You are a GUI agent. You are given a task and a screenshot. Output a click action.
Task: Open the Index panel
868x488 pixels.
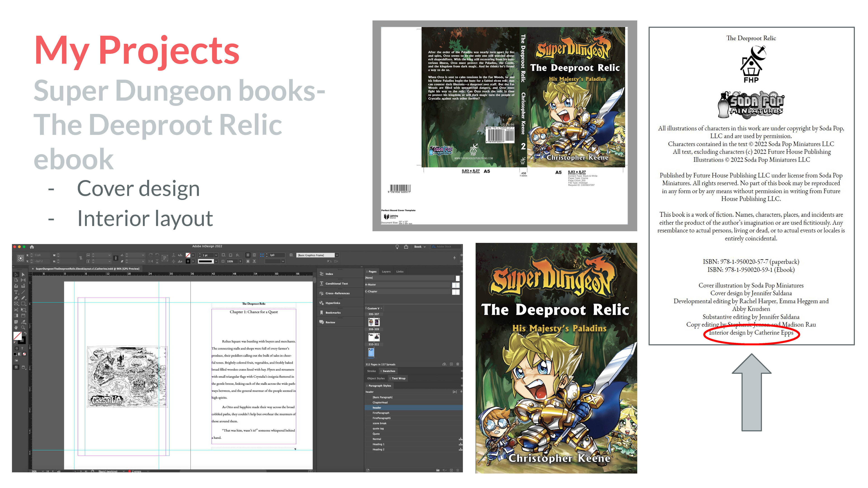point(340,274)
